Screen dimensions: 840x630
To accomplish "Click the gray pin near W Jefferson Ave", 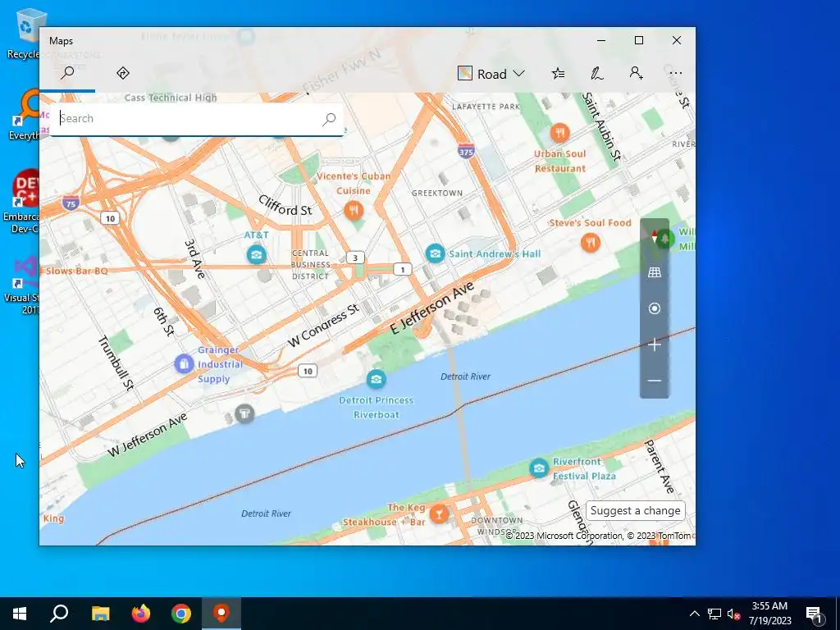I will (244, 413).
